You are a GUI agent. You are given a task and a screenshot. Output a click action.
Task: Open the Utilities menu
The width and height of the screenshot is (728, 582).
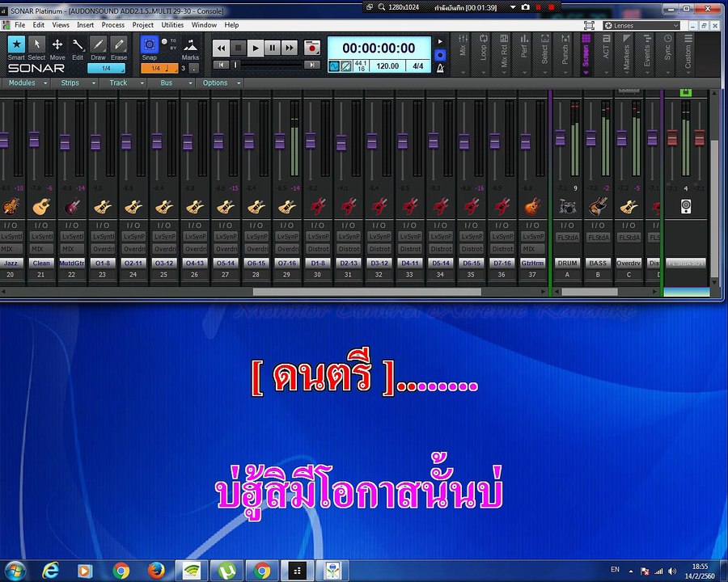click(x=172, y=25)
